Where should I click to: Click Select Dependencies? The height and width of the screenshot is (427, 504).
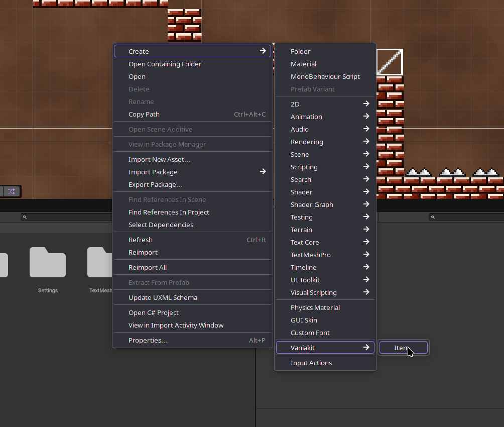193,225
